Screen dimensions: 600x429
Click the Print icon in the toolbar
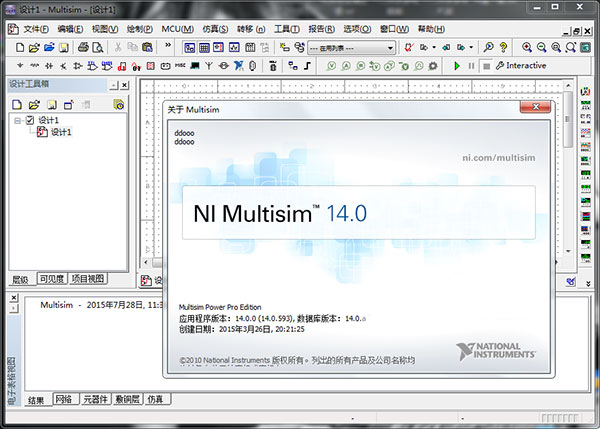click(x=83, y=47)
